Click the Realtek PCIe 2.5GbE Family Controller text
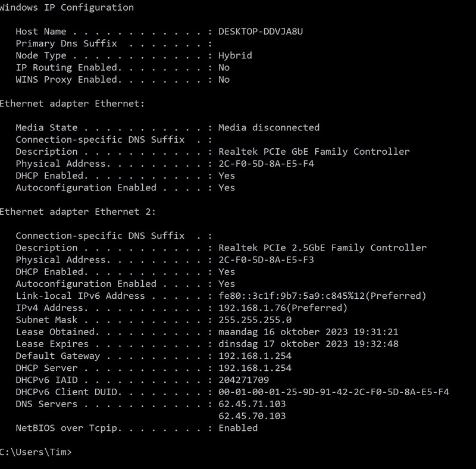This screenshot has height=469, width=476. [322, 248]
